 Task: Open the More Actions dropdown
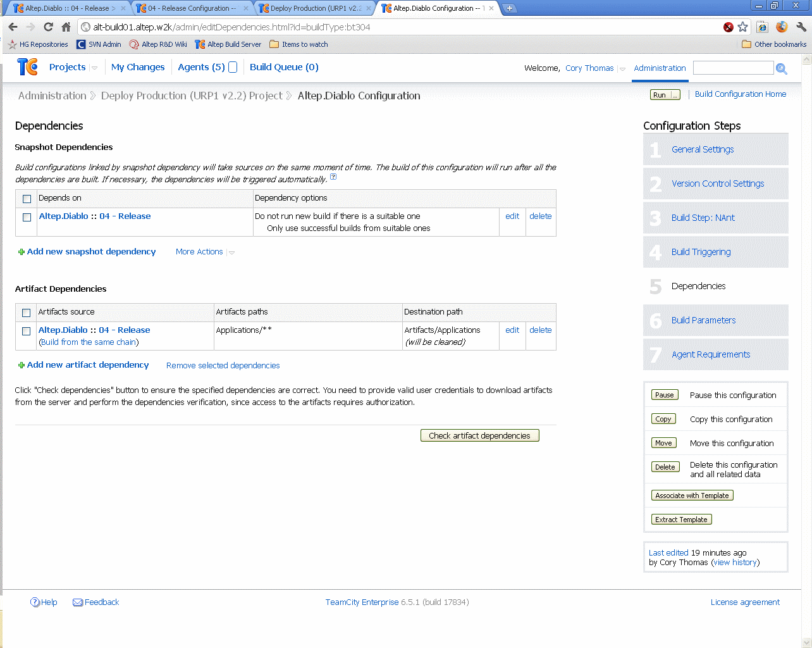coord(205,252)
